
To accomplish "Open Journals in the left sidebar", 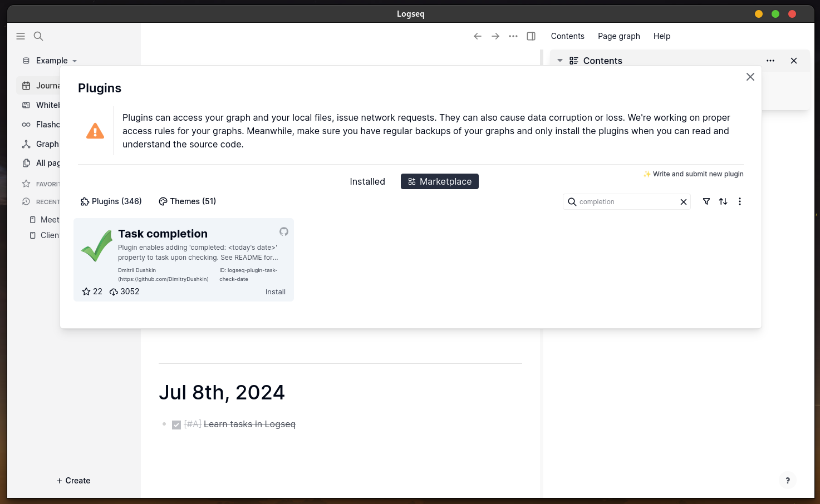I will point(39,86).
